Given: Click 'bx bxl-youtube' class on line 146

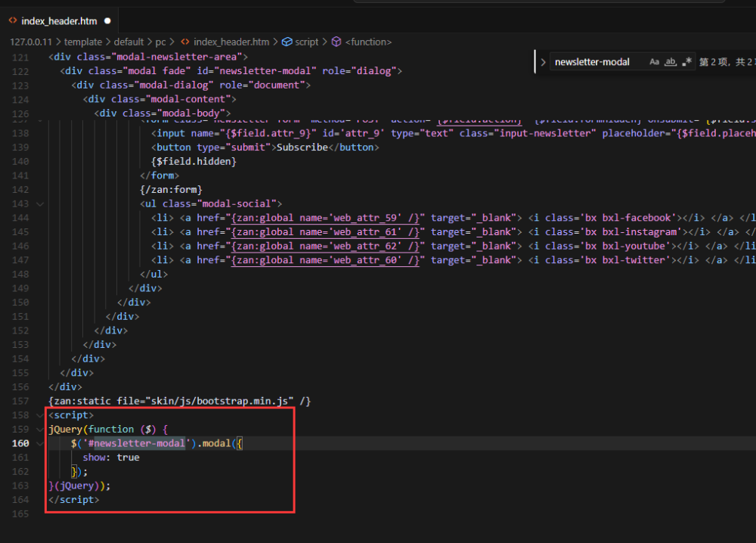Looking at the screenshot, I should (625, 246).
